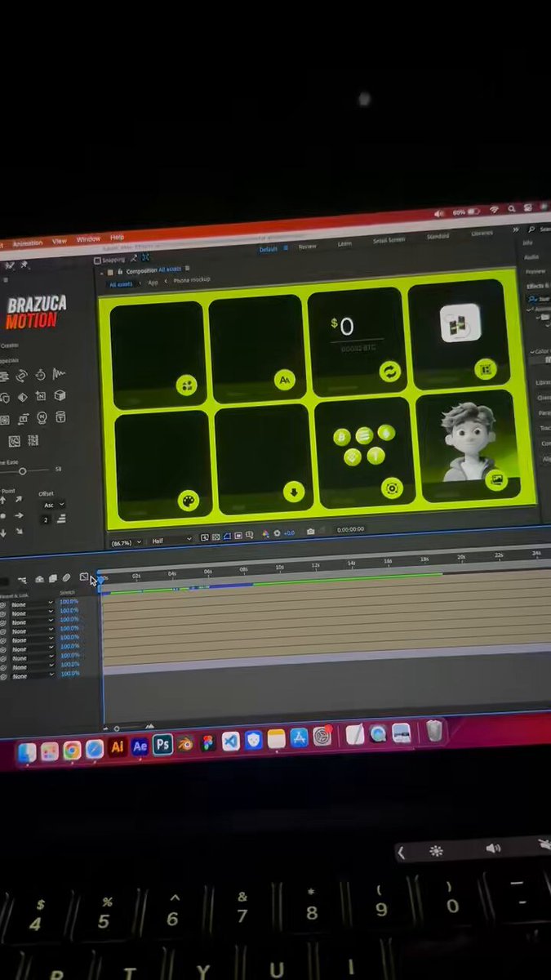Click the wiggle waveform icon in Brazuca Motion
The image size is (551, 980).
(x=59, y=374)
